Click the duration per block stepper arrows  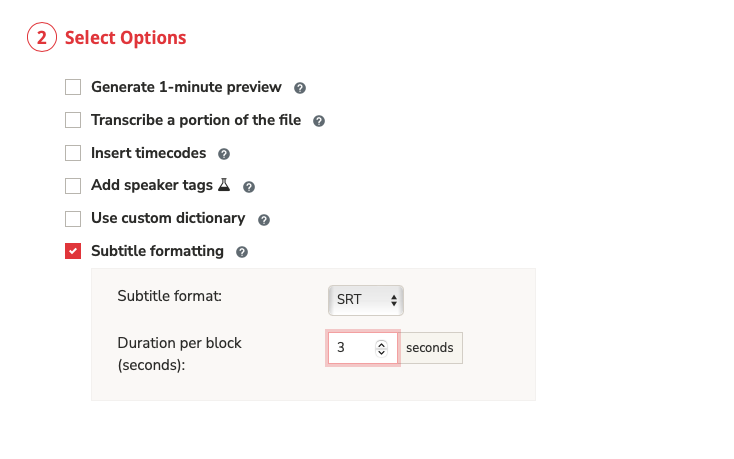coord(381,348)
